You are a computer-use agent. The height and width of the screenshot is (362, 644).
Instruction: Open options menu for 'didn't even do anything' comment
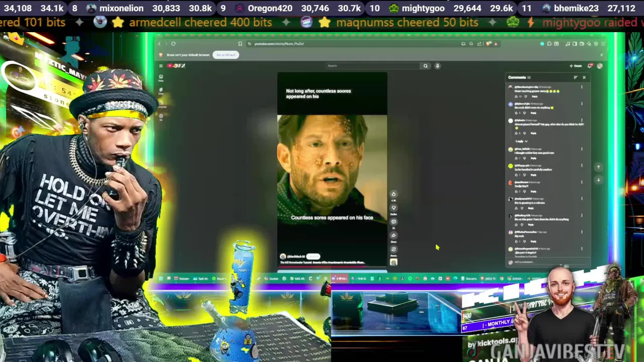coord(582,104)
